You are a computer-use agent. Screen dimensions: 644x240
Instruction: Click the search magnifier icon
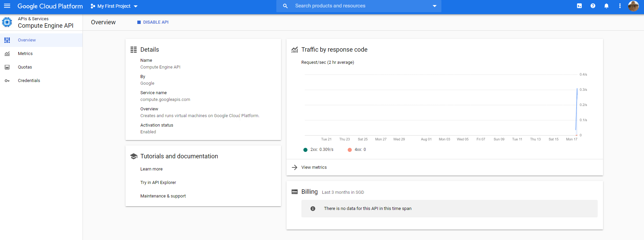point(285,6)
